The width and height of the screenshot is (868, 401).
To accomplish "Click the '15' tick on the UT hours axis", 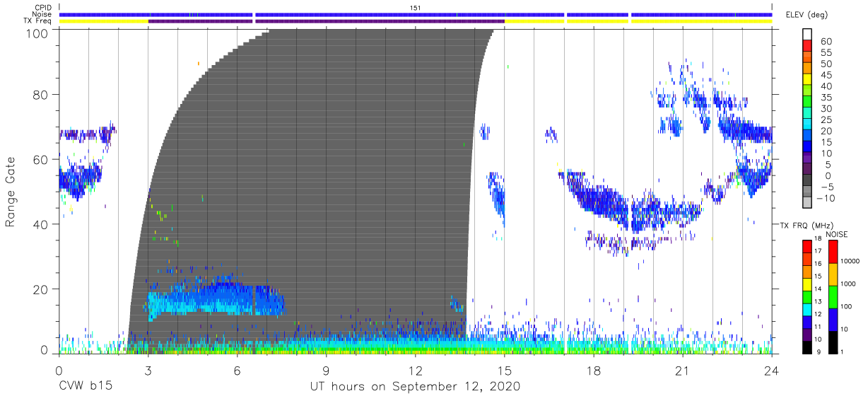I will tap(505, 371).
